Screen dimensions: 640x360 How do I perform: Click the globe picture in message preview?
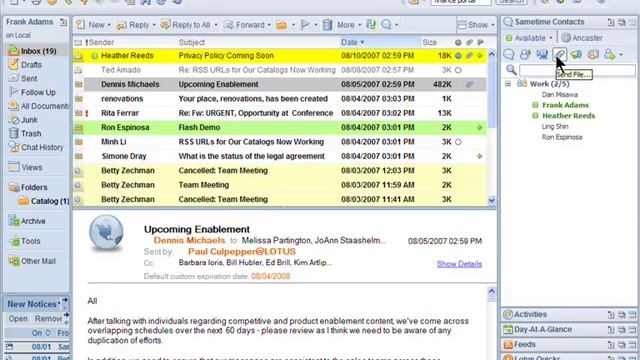pyautogui.click(x=106, y=232)
